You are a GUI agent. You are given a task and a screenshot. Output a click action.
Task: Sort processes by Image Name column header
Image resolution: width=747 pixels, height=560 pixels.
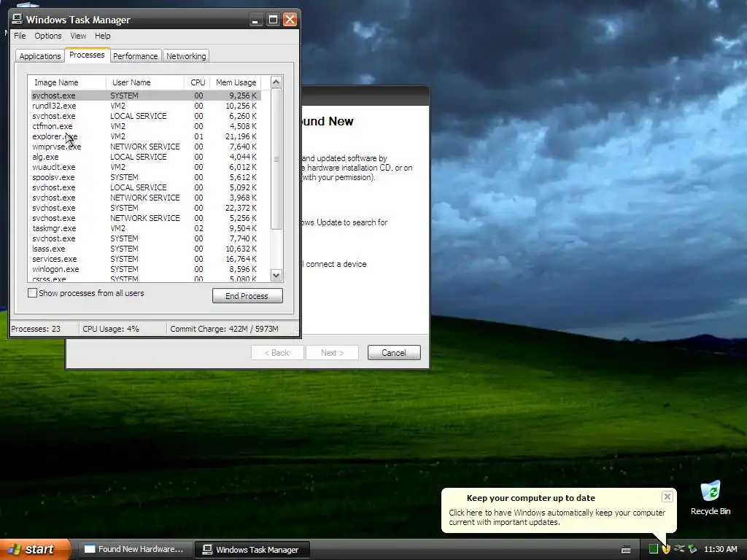tap(67, 82)
